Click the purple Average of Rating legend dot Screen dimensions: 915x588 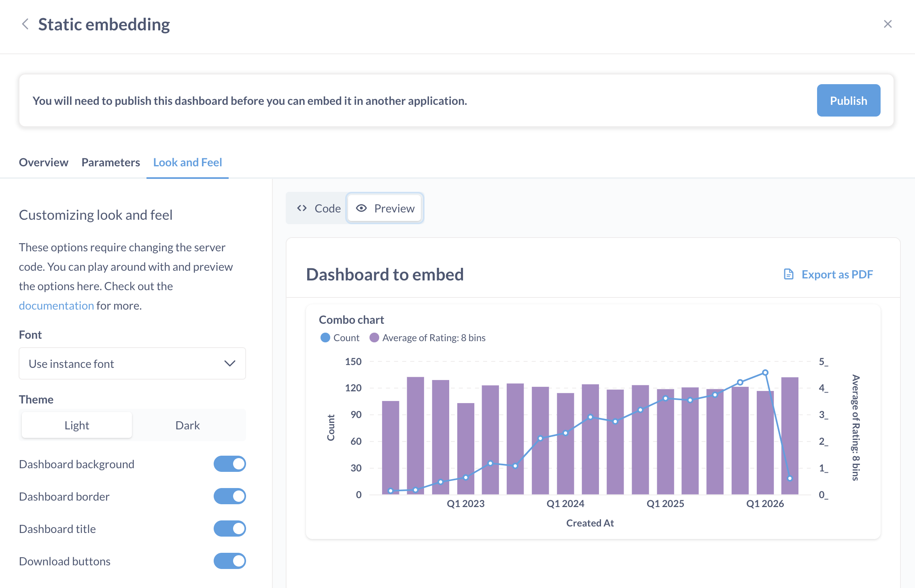(x=374, y=338)
